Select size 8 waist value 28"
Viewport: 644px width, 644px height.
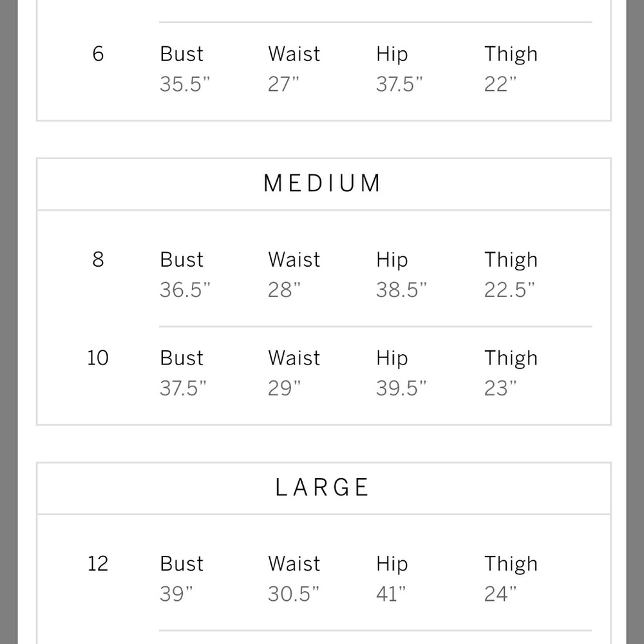pyautogui.click(x=284, y=290)
